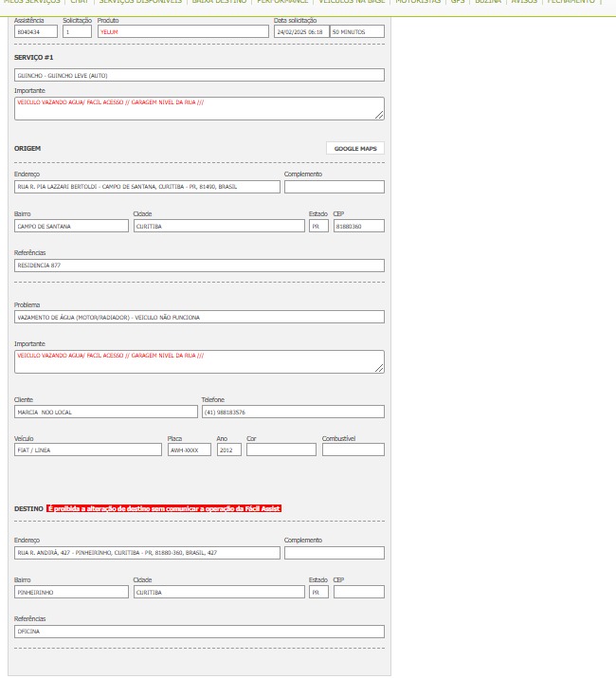Click the Placa field AWH-XXXX
This screenshot has width=616, height=679.
coord(190,450)
